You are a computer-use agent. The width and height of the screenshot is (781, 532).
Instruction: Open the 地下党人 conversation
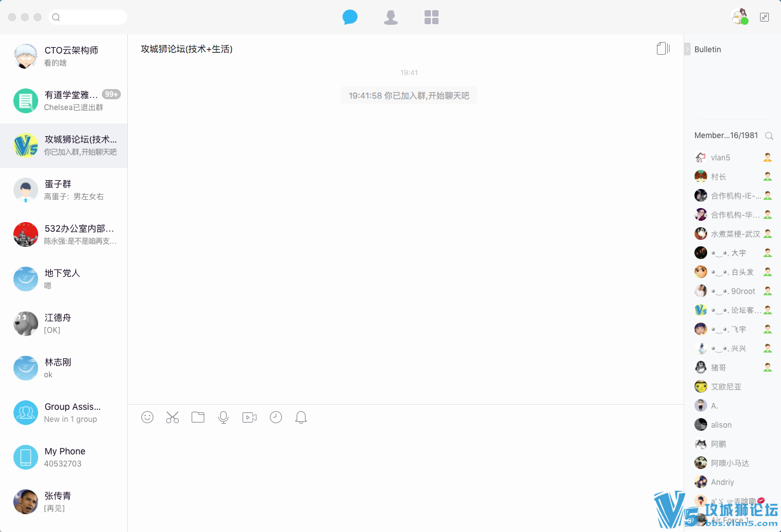[x=64, y=279]
